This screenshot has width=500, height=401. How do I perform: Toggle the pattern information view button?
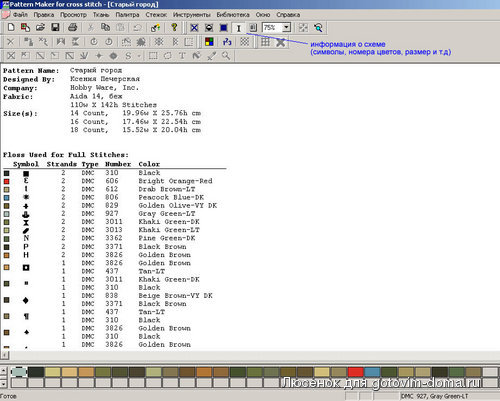point(239,28)
